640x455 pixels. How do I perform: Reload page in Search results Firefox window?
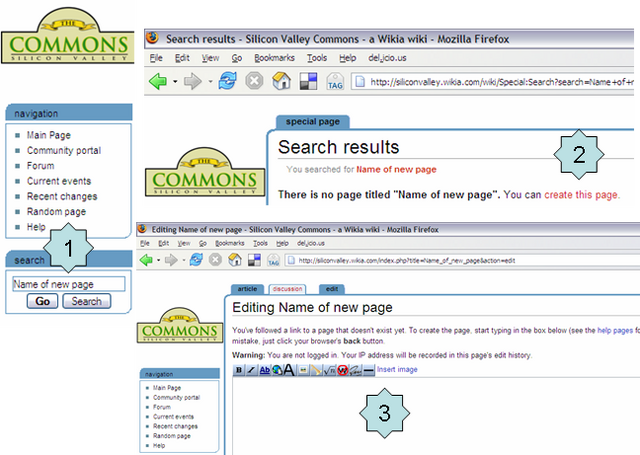(227, 80)
